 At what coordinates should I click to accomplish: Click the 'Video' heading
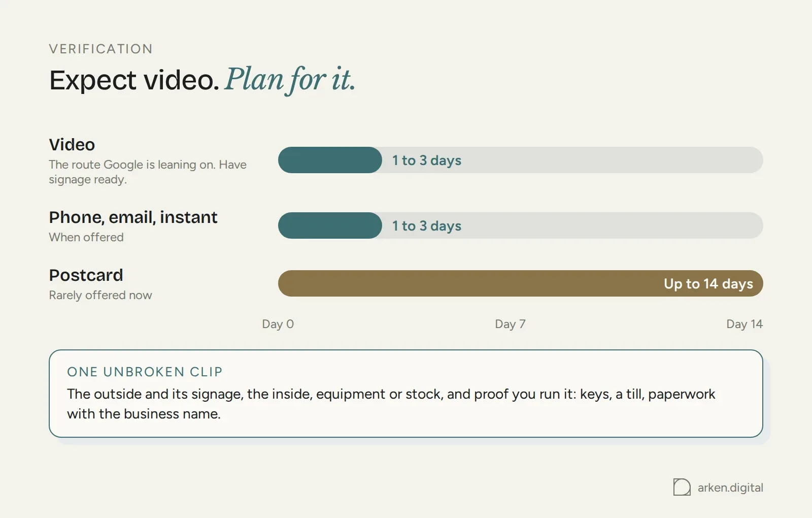pos(72,145)
